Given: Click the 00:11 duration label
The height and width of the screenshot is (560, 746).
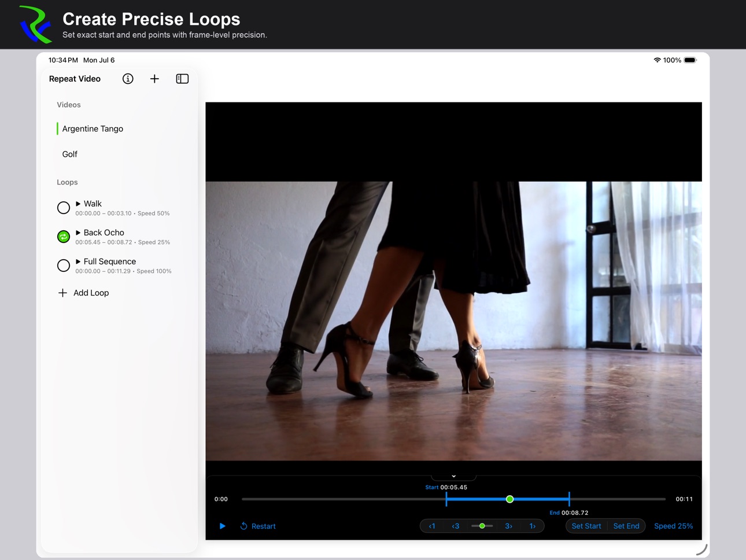Looking at the screenshot, I should point(684,499).
